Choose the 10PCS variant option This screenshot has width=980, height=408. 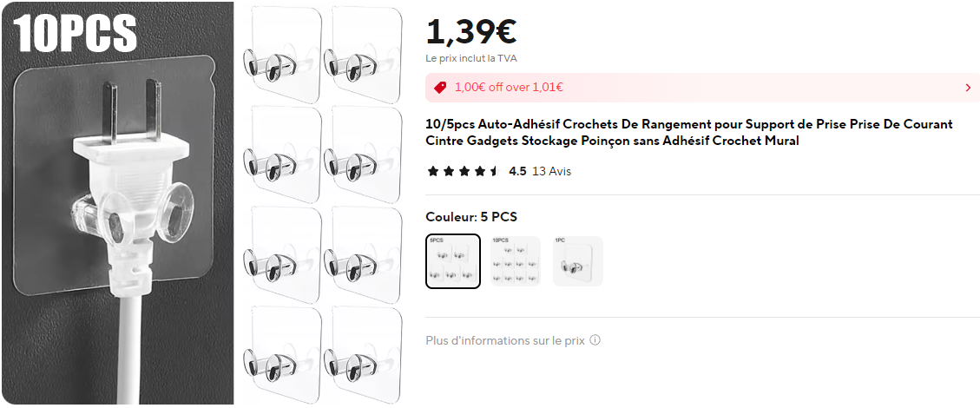tap(516, 261)
